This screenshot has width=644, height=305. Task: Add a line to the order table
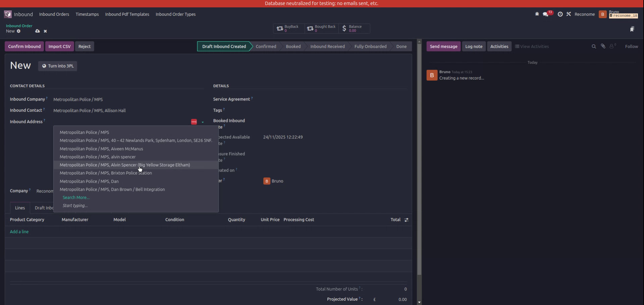pyautogui.click(x=19, y=231)
